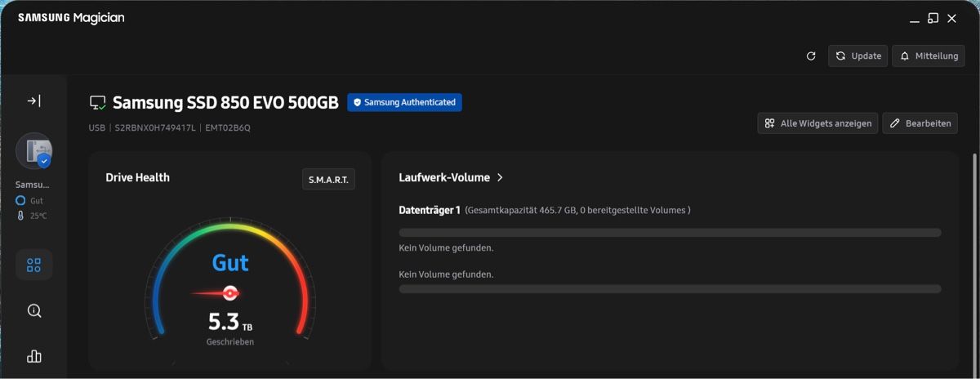Open the diagnostic scan magnifier icon
This screenshot has height=379, width=980.
coord(33,310)
